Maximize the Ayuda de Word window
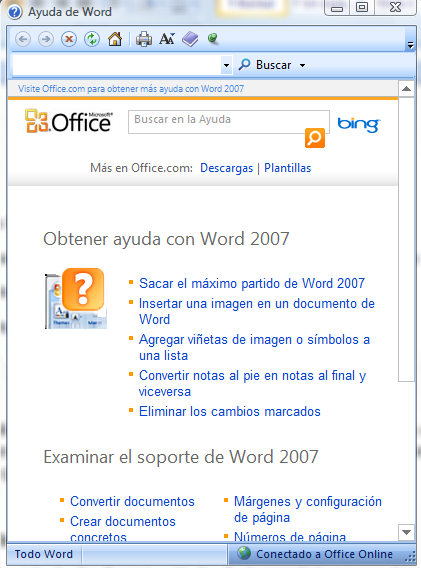Screen dimensions: 421x568 click(x=362, y=8)
